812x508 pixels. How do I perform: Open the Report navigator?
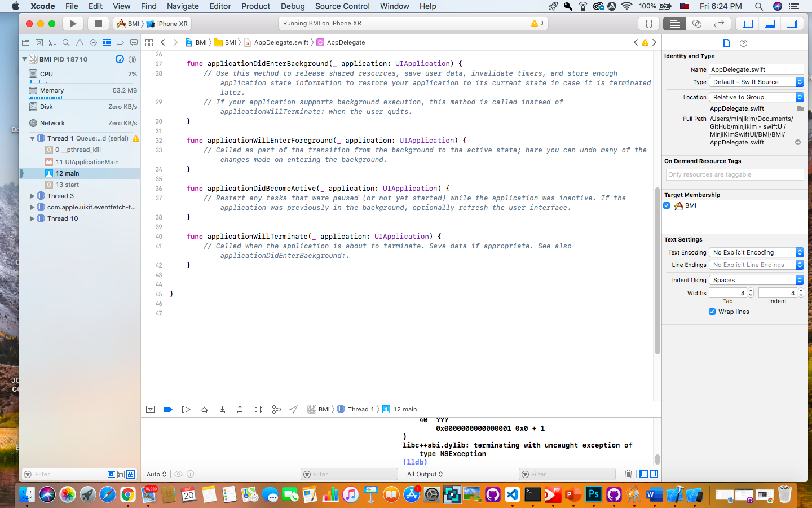pos(134,42)
